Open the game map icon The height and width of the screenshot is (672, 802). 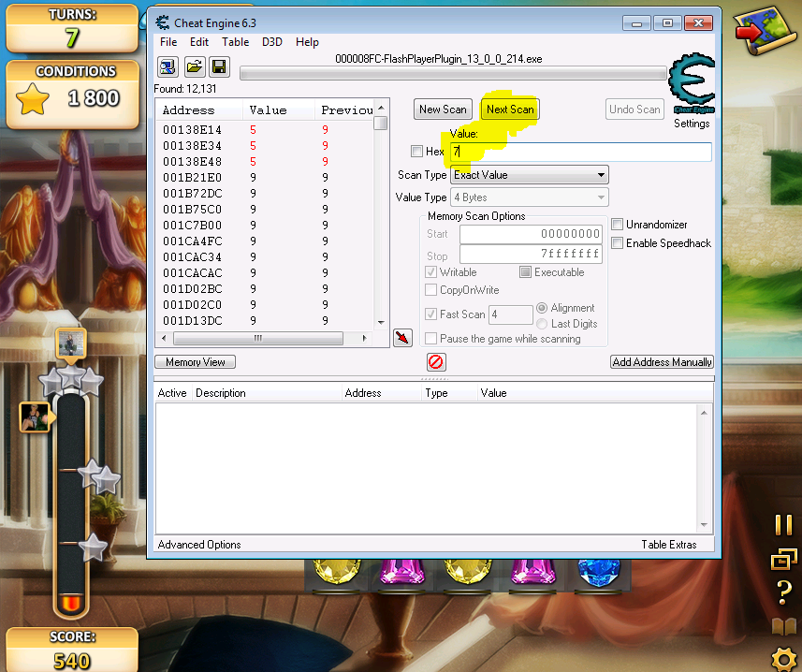pos(765,31)
